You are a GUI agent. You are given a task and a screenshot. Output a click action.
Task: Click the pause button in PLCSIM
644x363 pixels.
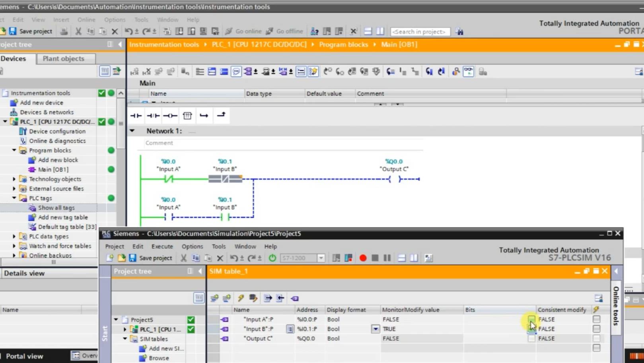(387, 258)
